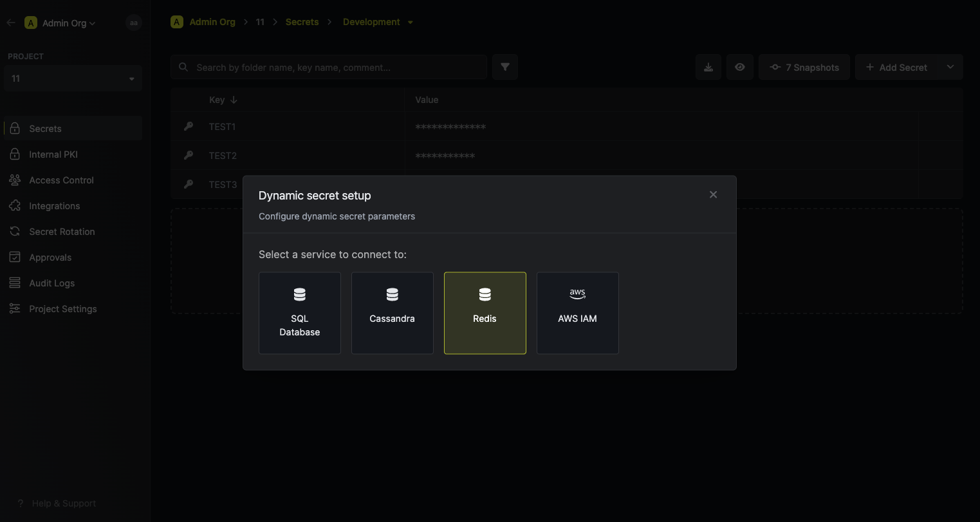Click project 11 in the breadcrumb
Viewport: 980px width, 522px height.
260,22
